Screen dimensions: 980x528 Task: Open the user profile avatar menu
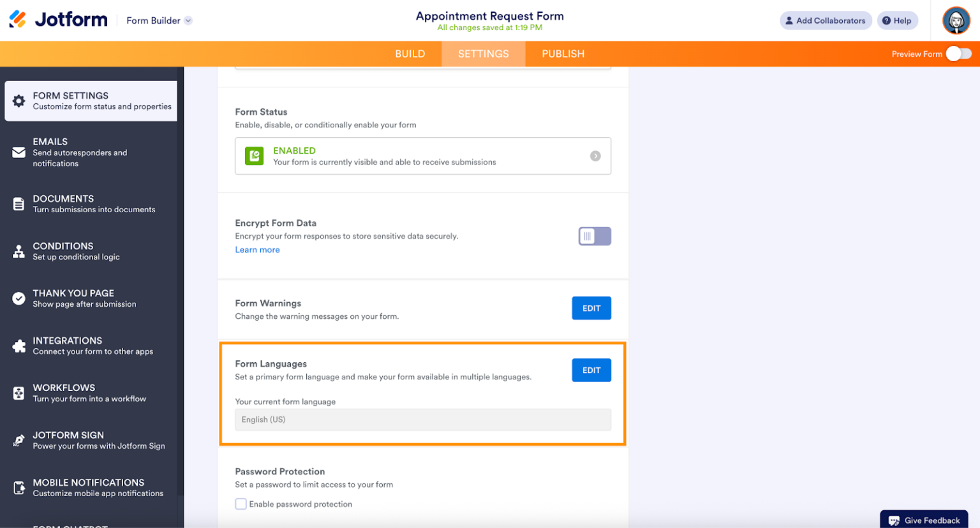956,20
